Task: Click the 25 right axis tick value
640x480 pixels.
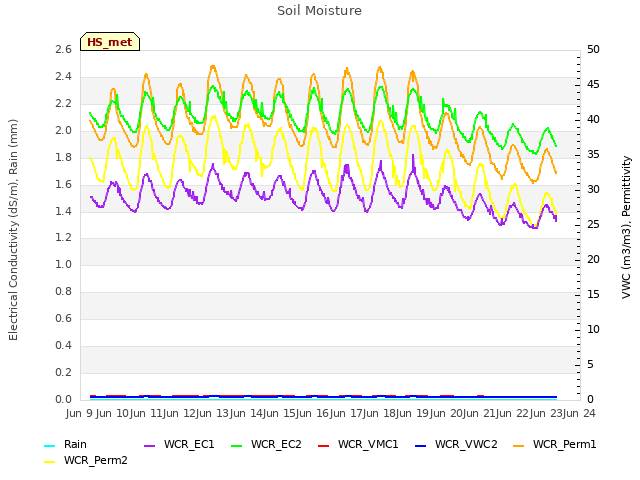Action: [x=593, y=225]
